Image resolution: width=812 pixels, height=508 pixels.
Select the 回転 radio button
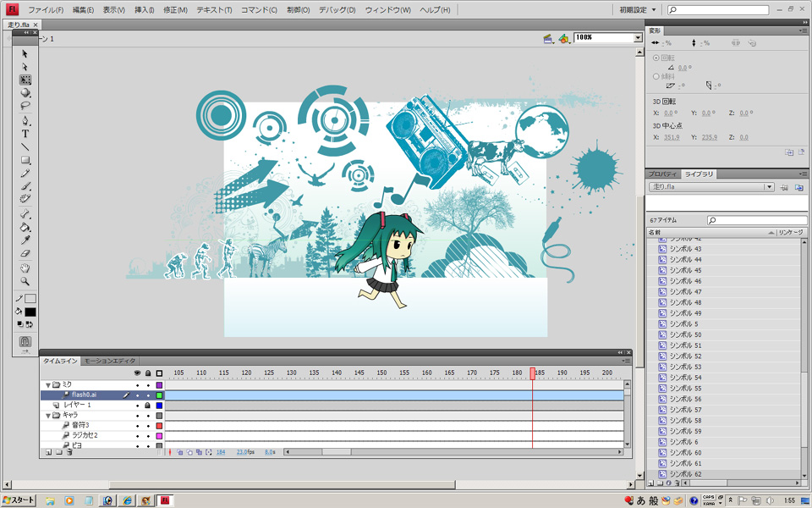656,58
